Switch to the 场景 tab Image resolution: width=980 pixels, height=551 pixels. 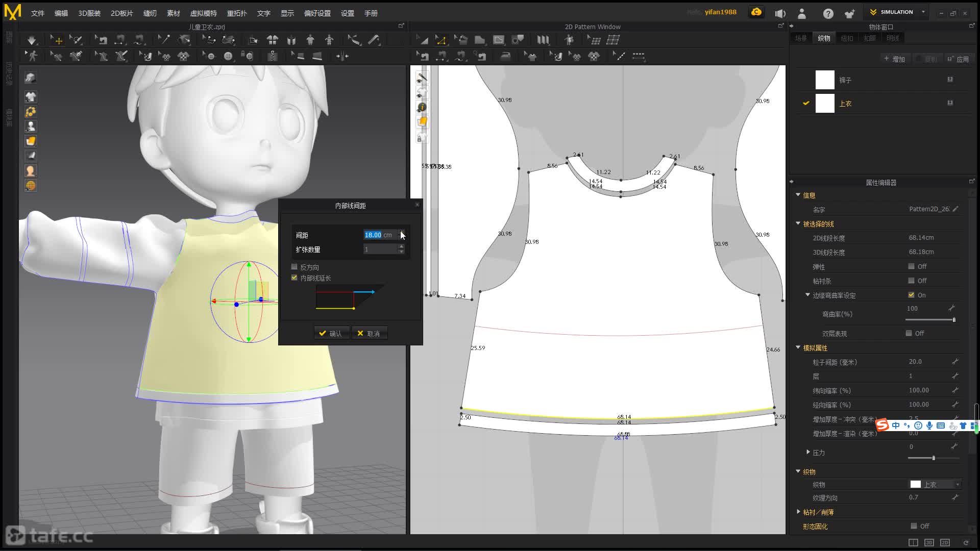[x=801, y=38]
